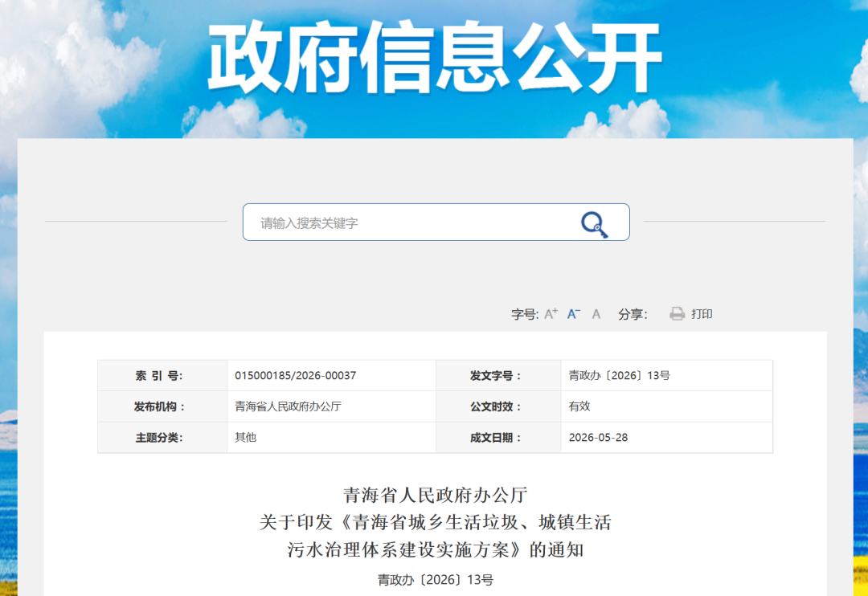This screenshot has height=596, width=868.
Task: Click the 主题分类 label cell
Action: tap(162, 438)
